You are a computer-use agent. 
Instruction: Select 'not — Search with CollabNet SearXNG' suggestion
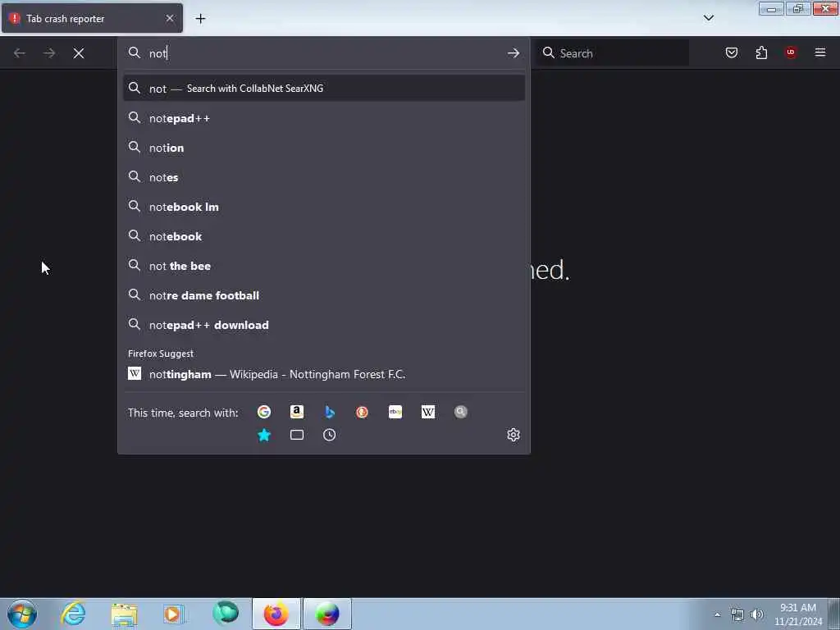tap(323, 89)
